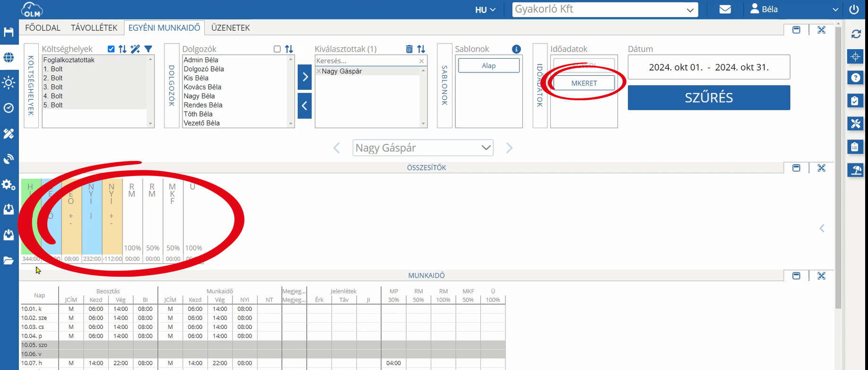Click the OLM cloud logo

coord(32,9)
